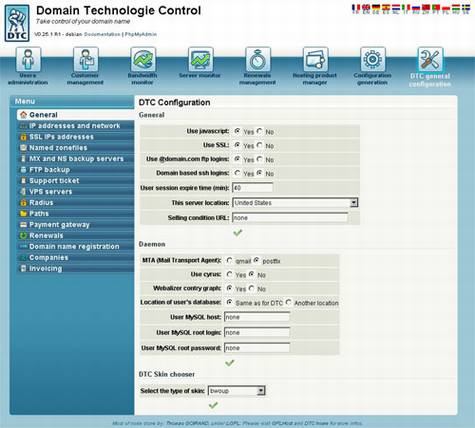475x428 pixels.
Task: Click the DTC fist logo
Action: (17, 23)
